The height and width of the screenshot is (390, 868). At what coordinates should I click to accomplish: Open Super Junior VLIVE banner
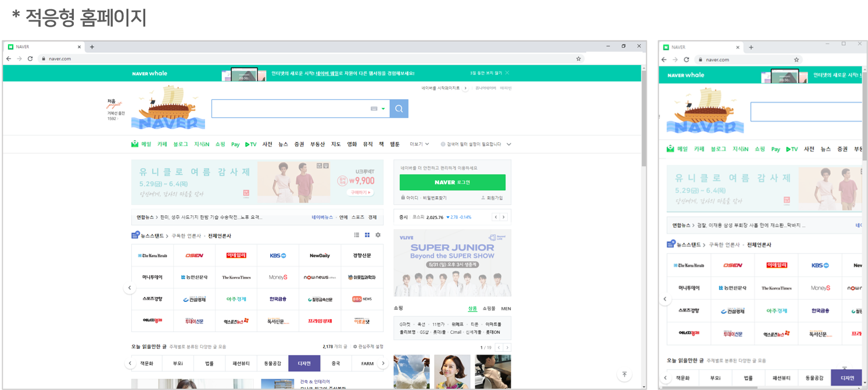453,263
